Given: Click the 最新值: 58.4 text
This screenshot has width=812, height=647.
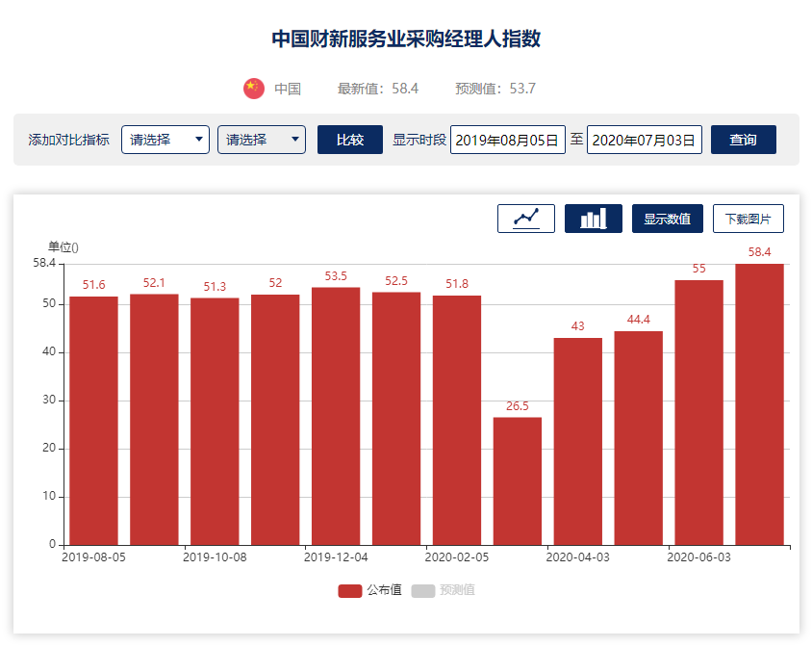Looking at the screenshot, I should [x=377, y=89].
